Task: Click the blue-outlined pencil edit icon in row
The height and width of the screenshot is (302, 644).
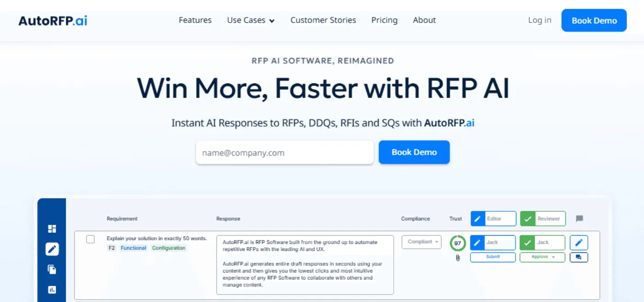Action: 579,243
